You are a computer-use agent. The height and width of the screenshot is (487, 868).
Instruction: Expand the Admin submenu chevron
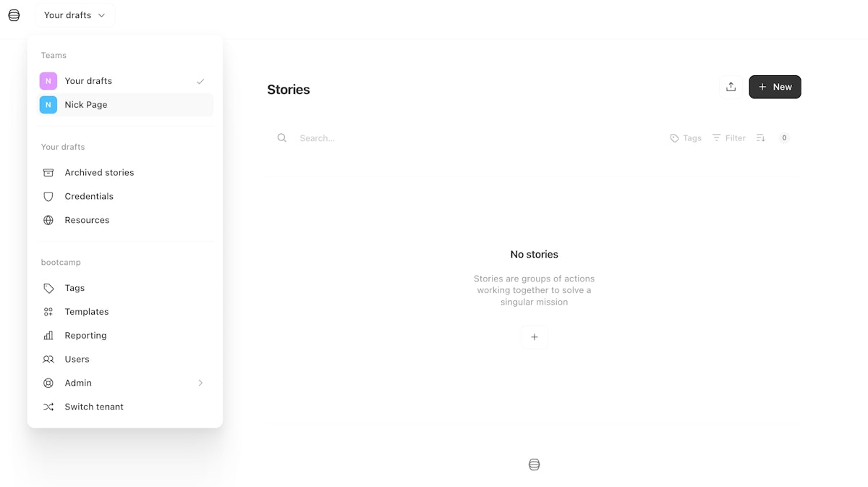200,383
